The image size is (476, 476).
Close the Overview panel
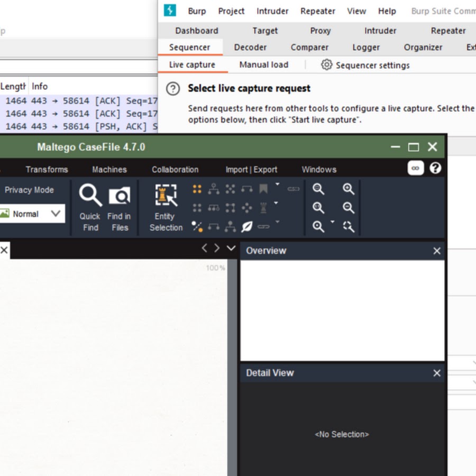[x=436, y=251]
